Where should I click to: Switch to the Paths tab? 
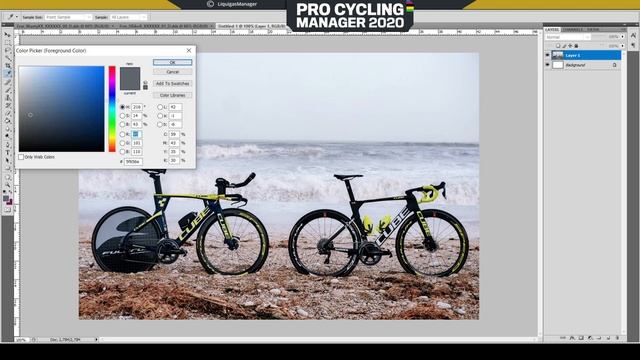593,30
